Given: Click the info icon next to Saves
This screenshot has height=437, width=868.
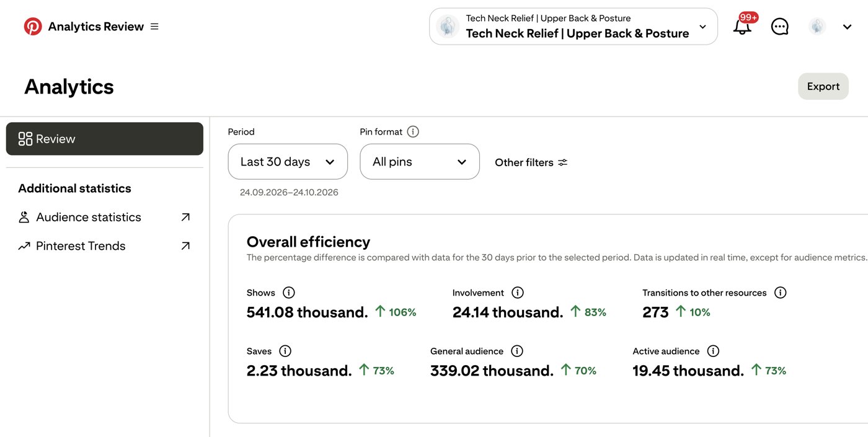Looking at the screenshot, I should 285,351.
